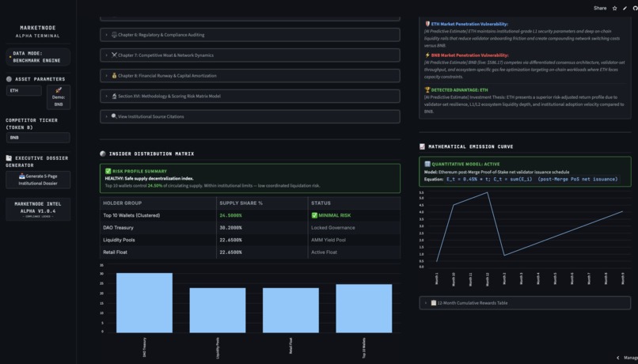The width and height of the screenshot is (638, 364).
Task: Click the 24.5000% supply share value
Action: tap(230, 215)
